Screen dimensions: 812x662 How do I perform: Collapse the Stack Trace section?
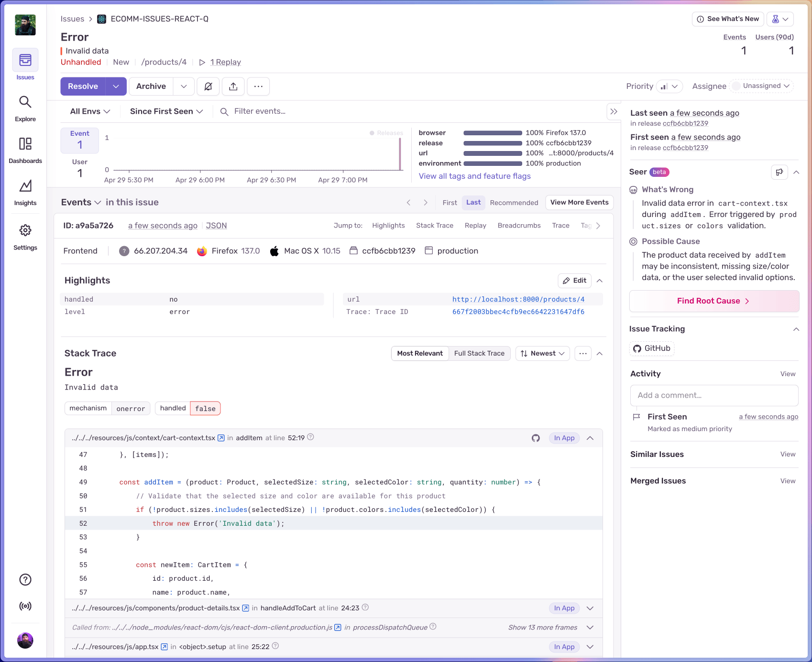[x=600, y=354]
